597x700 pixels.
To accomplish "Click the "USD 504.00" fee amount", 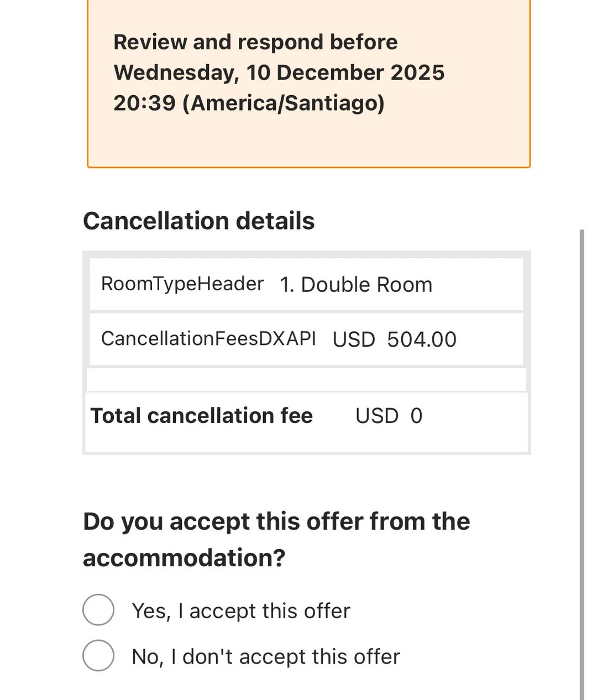I will (x=395, y=339).
